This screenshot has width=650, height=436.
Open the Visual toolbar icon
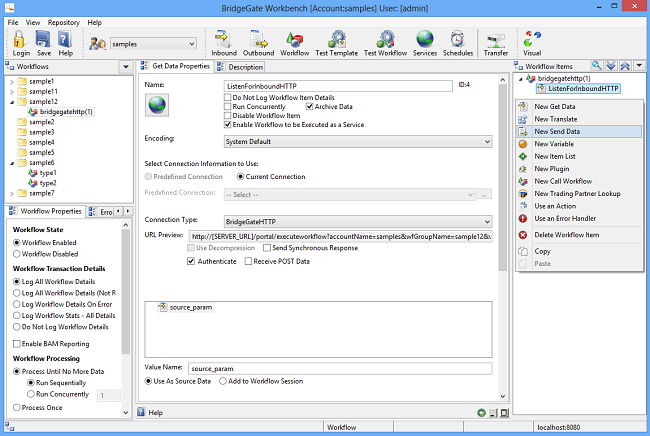pyautogui.click(x=532, y=42)
